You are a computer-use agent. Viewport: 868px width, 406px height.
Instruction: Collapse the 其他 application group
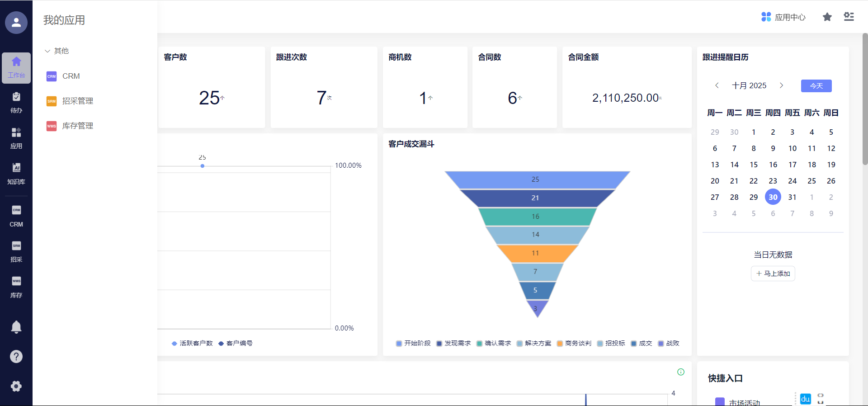point(57,51)
